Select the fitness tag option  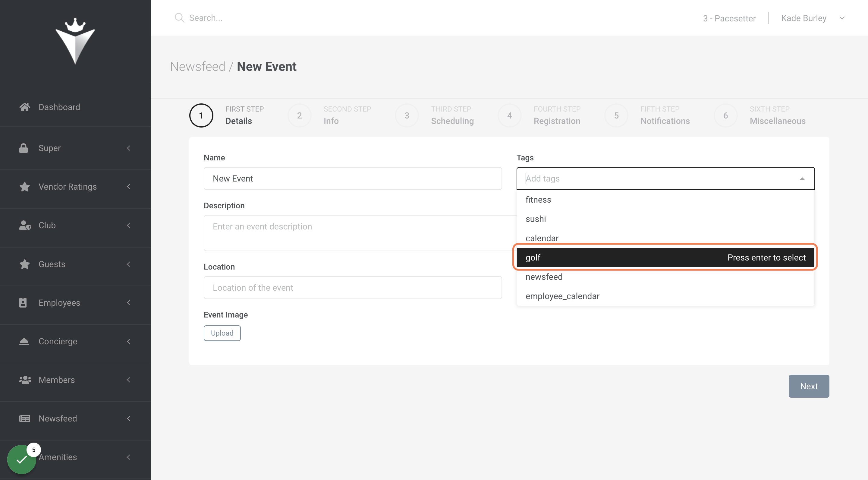pos(665,200)
